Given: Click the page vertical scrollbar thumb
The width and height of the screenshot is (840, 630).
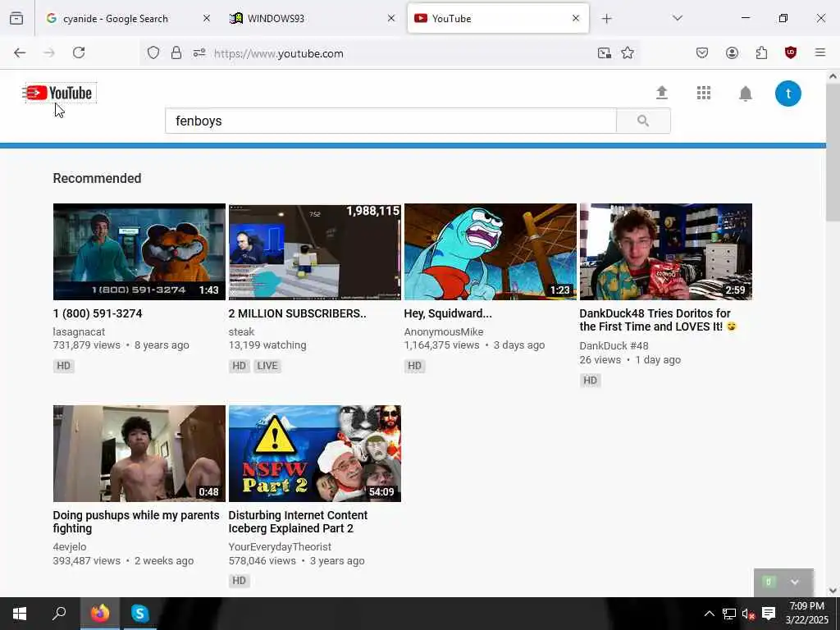Looking at the screenshot, I should [833, 152].
